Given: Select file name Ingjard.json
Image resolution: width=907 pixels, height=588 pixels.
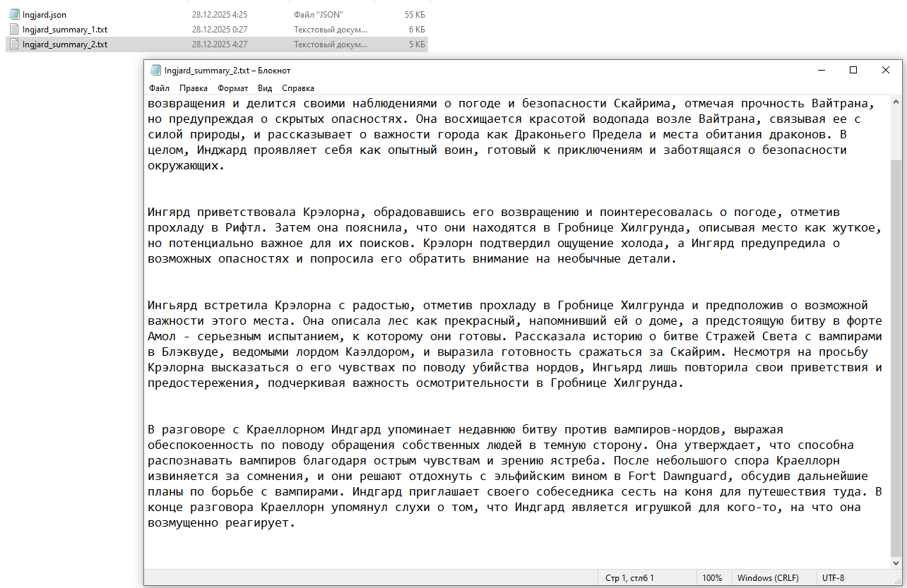Looking at the screenshot, I should click(45, 14).
